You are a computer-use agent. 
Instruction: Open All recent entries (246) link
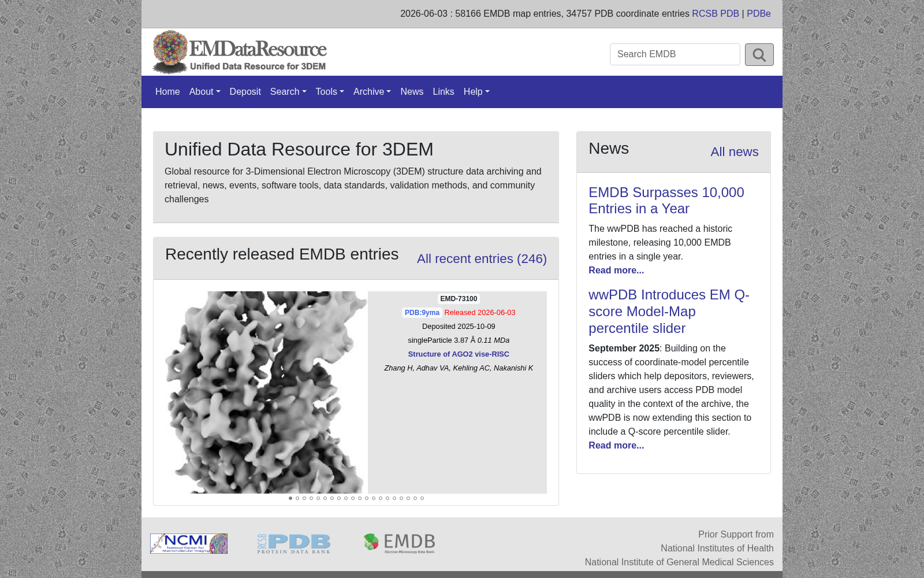click(482, 259)
